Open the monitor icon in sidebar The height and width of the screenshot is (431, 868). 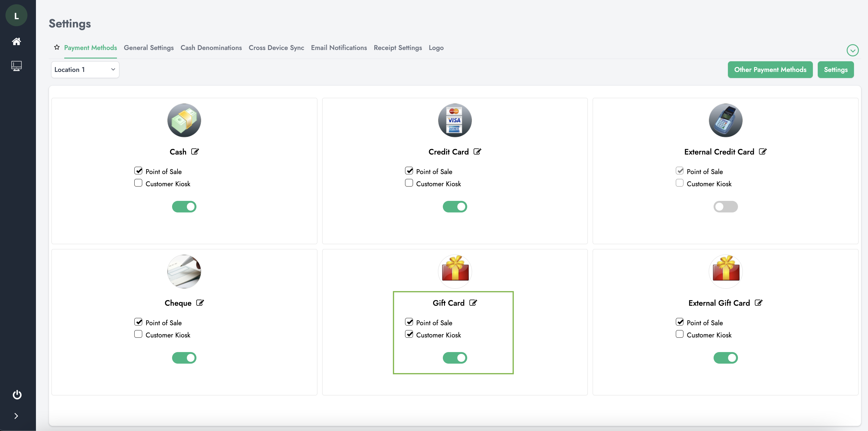pyautogui.click(x=16, y=66)
